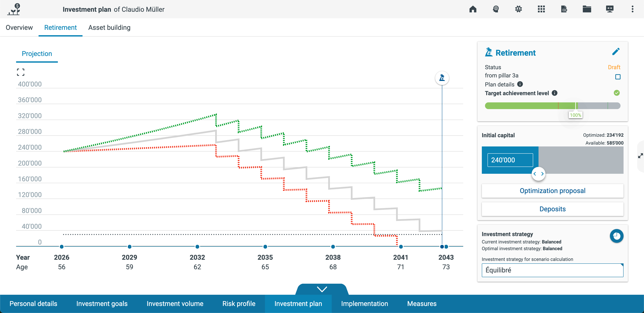Screen dimensions: 644x313
Task: Switch to the Asset building tab
Action: tap(109, 27)
